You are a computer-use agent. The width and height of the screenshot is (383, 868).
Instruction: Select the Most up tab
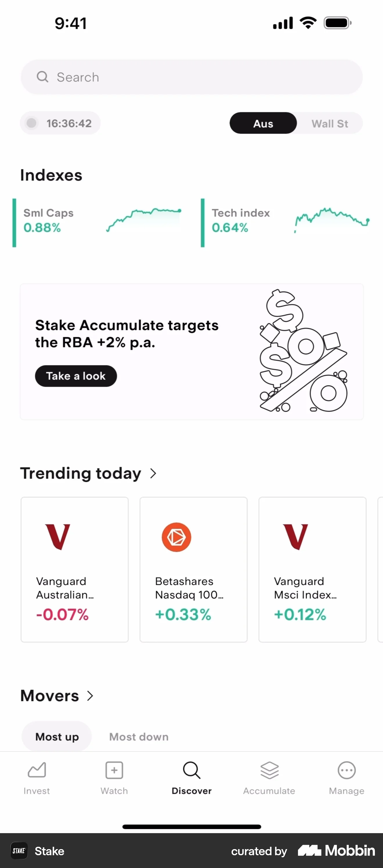click(x=57, y=737)
